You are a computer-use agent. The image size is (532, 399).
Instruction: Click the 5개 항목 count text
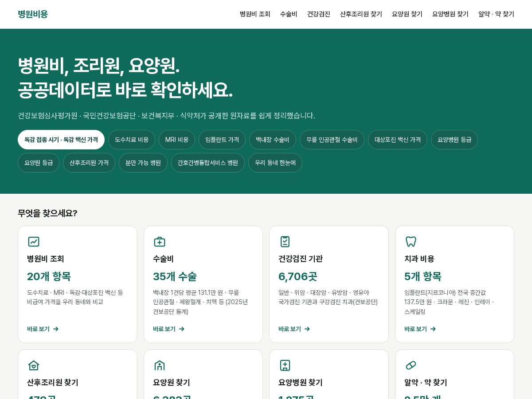click(x=423, y=277)
